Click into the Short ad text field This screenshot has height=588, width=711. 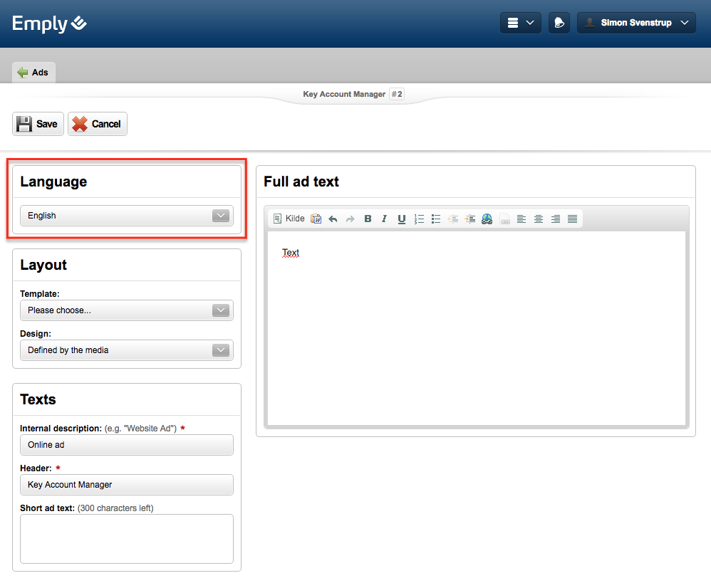pyautogui.click(x=126, y=538)
